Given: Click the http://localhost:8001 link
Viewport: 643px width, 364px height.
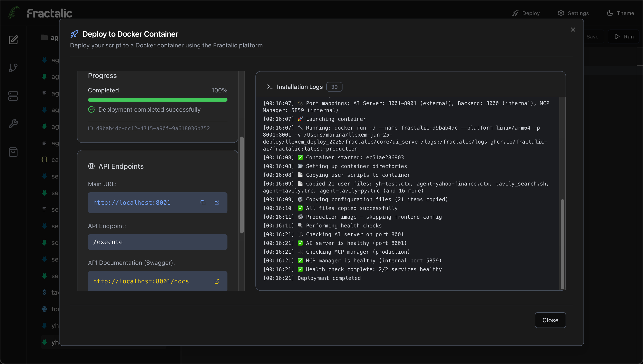Looking at the screenshot, I should click(x=132, y=203).
